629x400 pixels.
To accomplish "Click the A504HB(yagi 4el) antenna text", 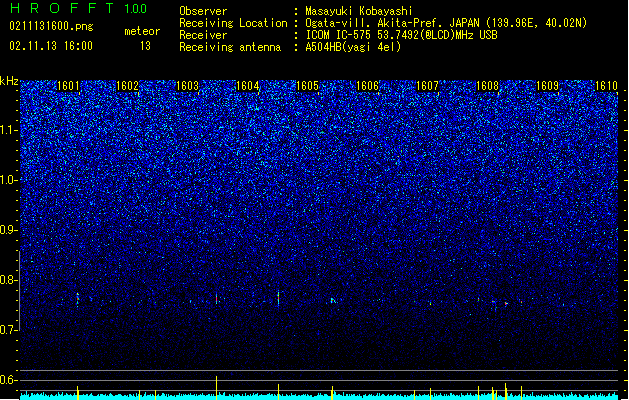I will pyautogui.click(x=353, y=47).
